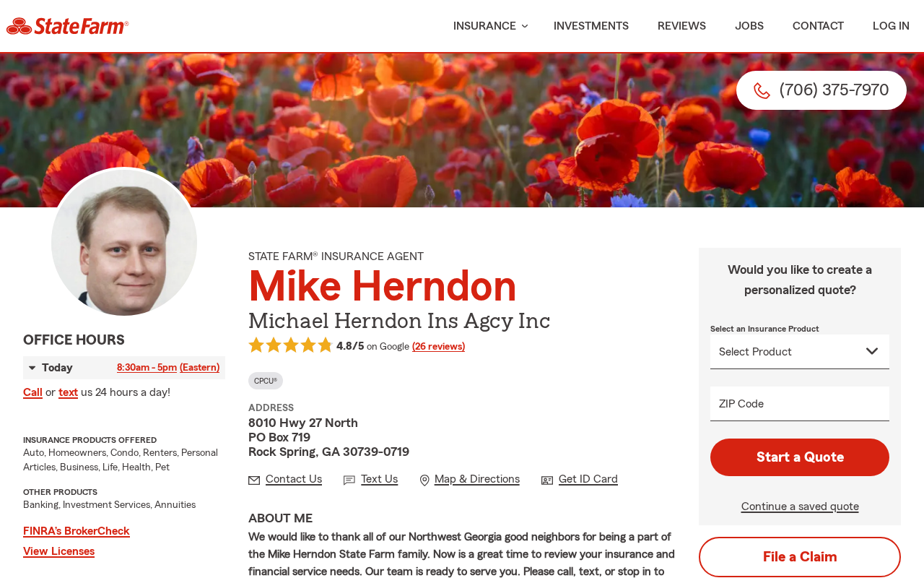Viewport: 924px width, 578px height.
Task: Click the chat bubble icon beside Text Us
Action: click(349, 480)
